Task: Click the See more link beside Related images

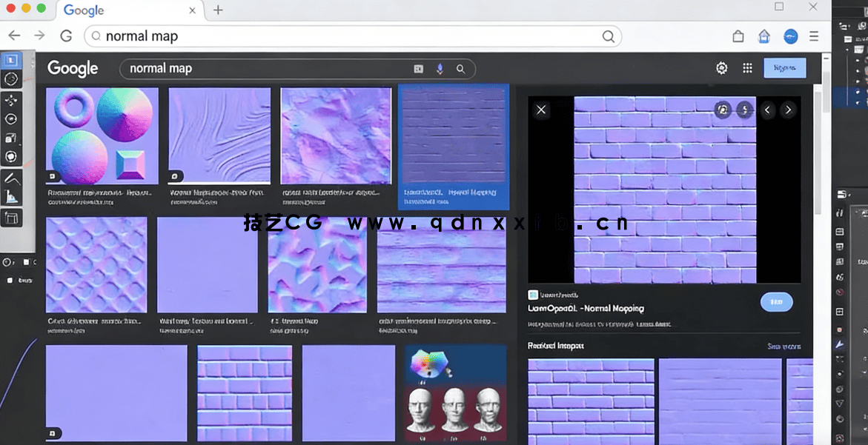Action: pos(786,346)
